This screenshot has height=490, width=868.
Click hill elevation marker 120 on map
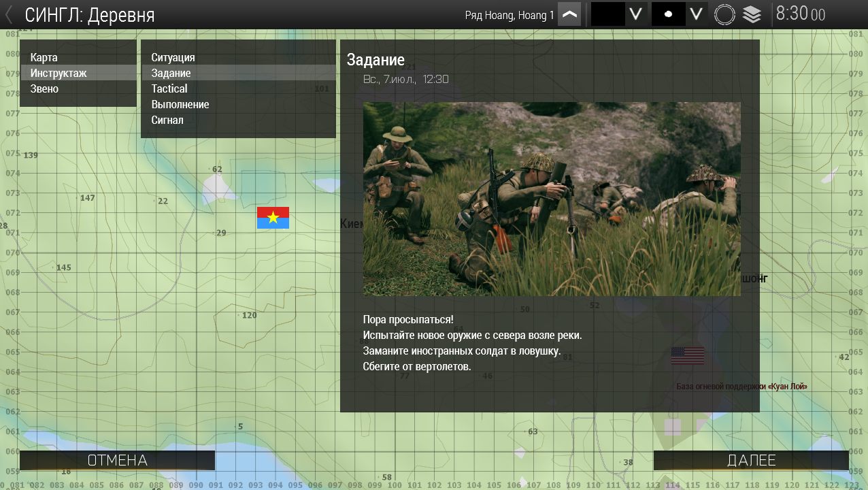coord(249,315)
